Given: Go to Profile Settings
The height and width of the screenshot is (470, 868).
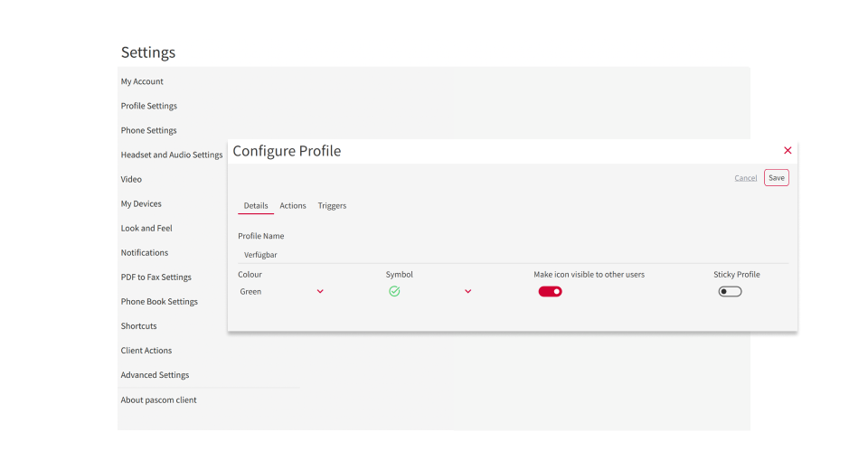Looking at the screenshot, I should point(149,106).
